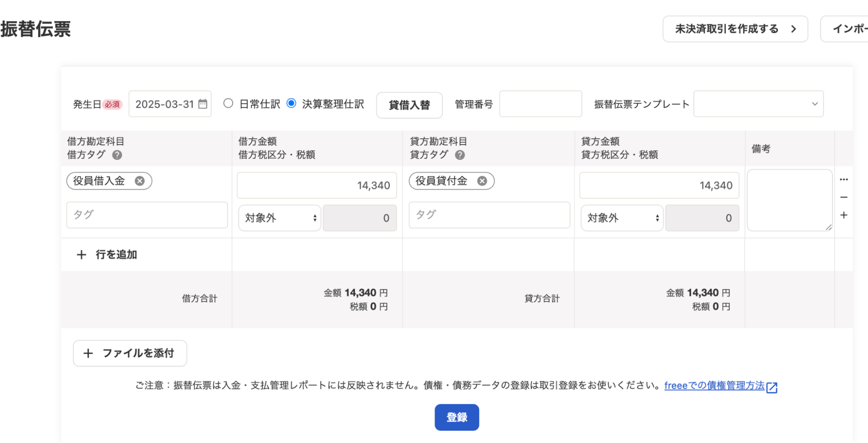Focus the debit タグ input field
The image size is (868, 443).
pyautogui.click(x=147, y=215)
